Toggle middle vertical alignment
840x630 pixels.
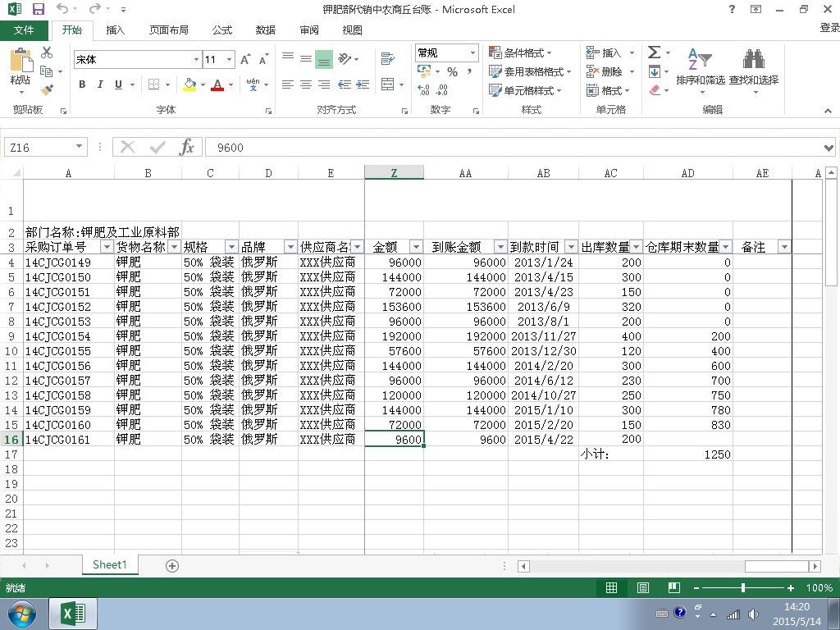306,58
